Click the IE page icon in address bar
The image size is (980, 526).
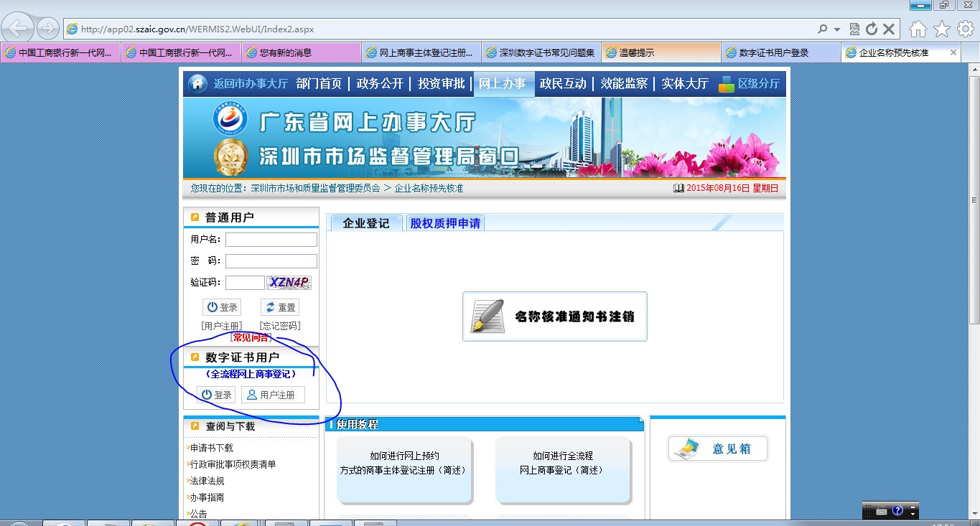tap(72, 29)
